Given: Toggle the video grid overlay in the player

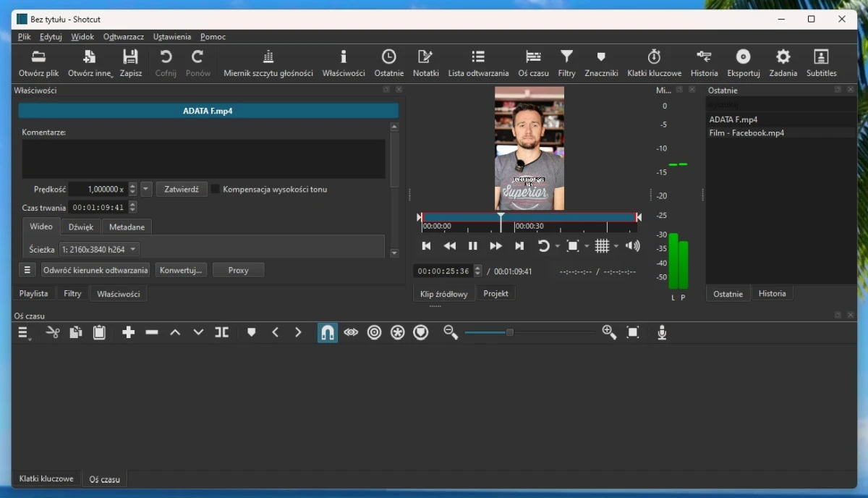Looking at the screenshot, I should 604,245.
